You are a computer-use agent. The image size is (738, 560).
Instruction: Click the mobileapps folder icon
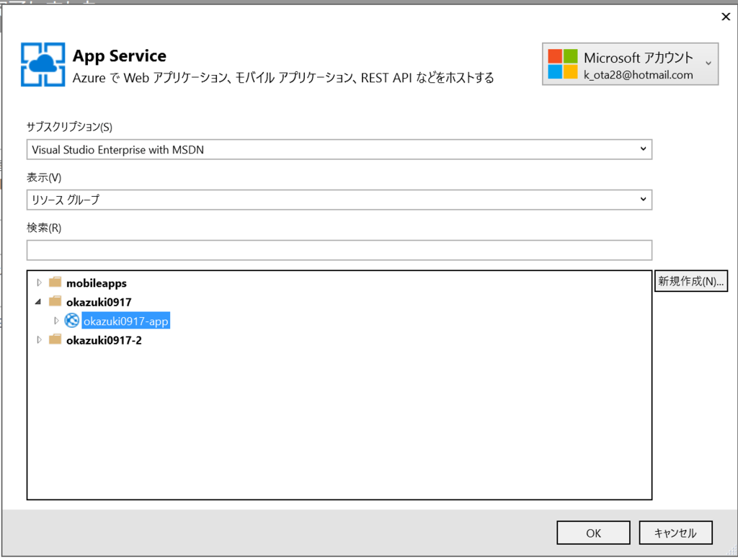coord(55,283)
